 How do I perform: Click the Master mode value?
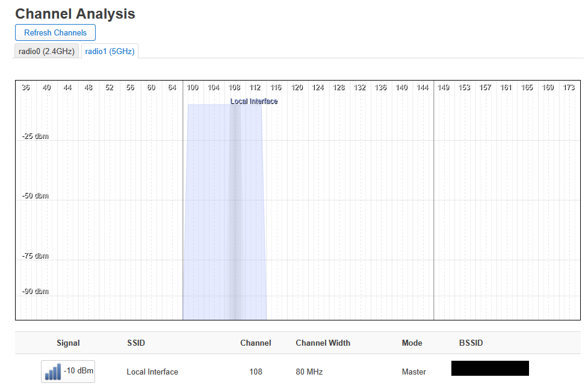click(x=413, y=372)
